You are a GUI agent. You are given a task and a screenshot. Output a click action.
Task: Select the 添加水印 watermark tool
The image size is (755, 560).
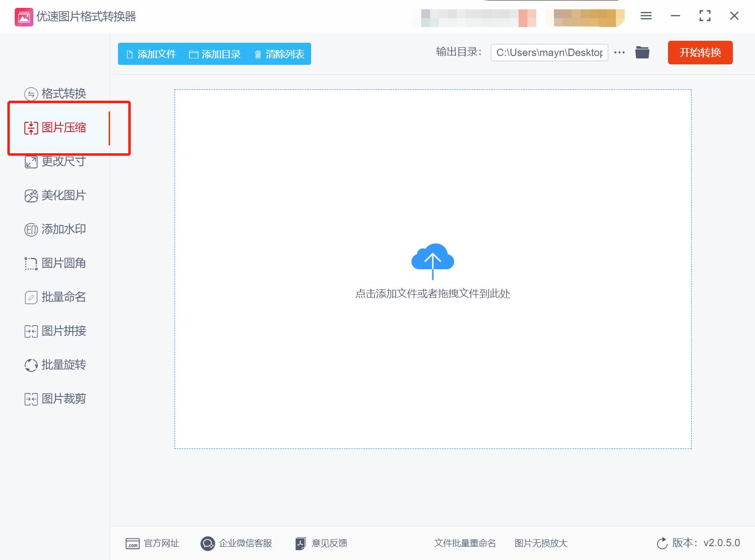click(63, 229)
